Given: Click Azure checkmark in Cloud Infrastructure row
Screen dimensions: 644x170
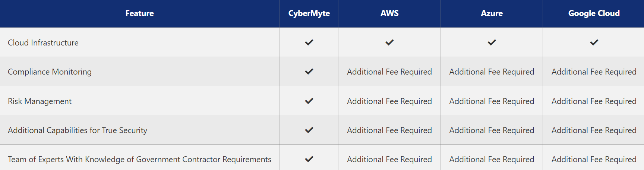Looking at the screenshot, I should coord(492,42).
